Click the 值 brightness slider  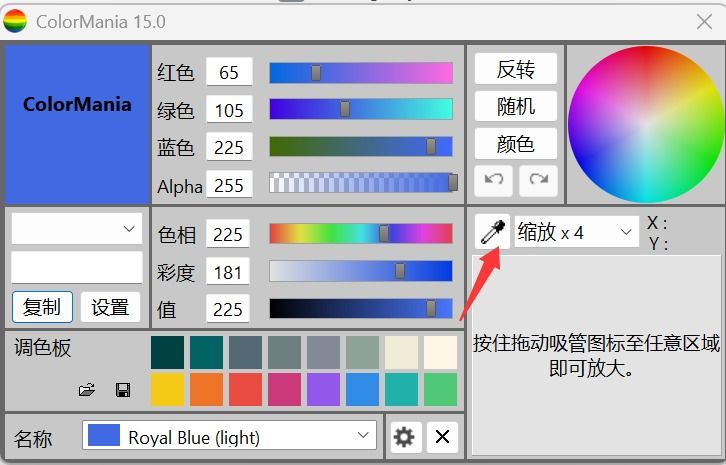point(361,308)
